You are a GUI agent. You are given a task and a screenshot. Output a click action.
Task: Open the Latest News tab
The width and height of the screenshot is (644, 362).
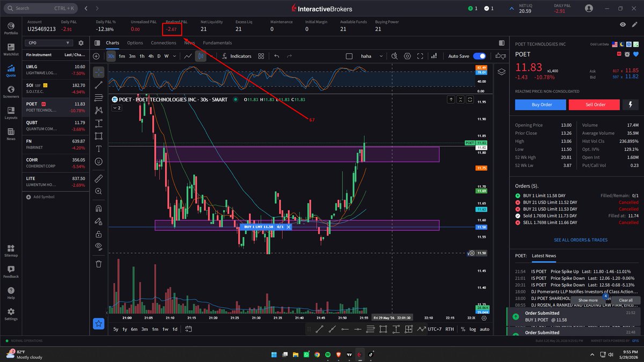point(544,256)
